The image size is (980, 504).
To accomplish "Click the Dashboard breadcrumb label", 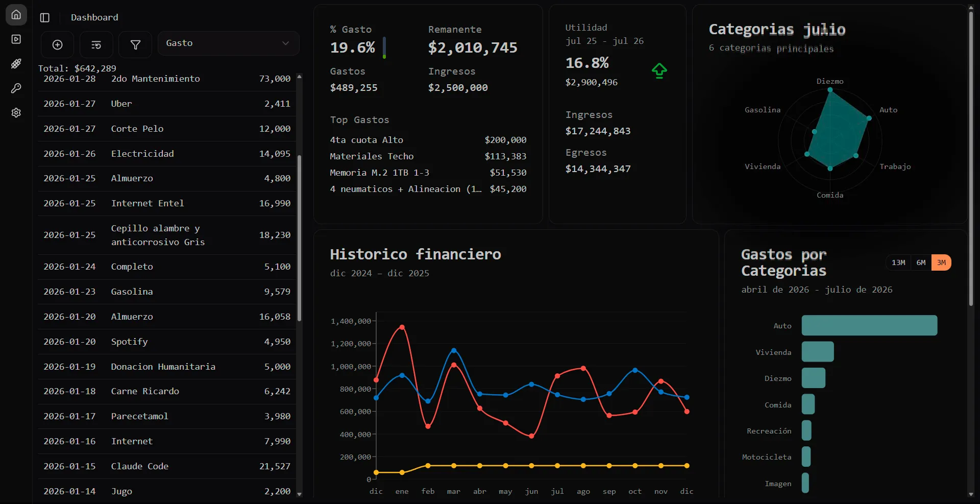I will click(94, 17).
